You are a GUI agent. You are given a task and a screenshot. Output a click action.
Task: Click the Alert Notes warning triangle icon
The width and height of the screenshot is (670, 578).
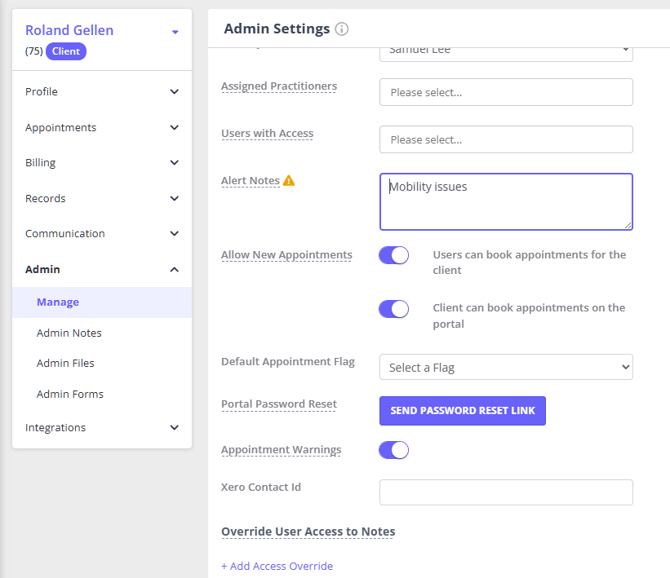(289, 181)
